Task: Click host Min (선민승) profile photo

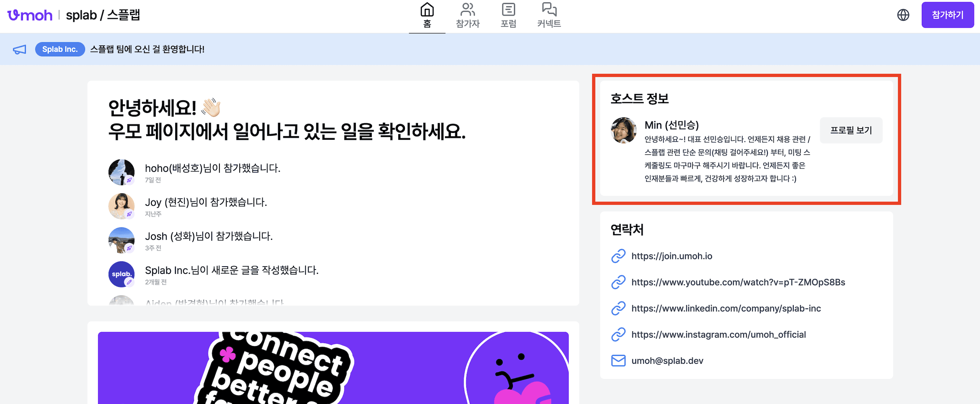Action: (x=623, y=130)
